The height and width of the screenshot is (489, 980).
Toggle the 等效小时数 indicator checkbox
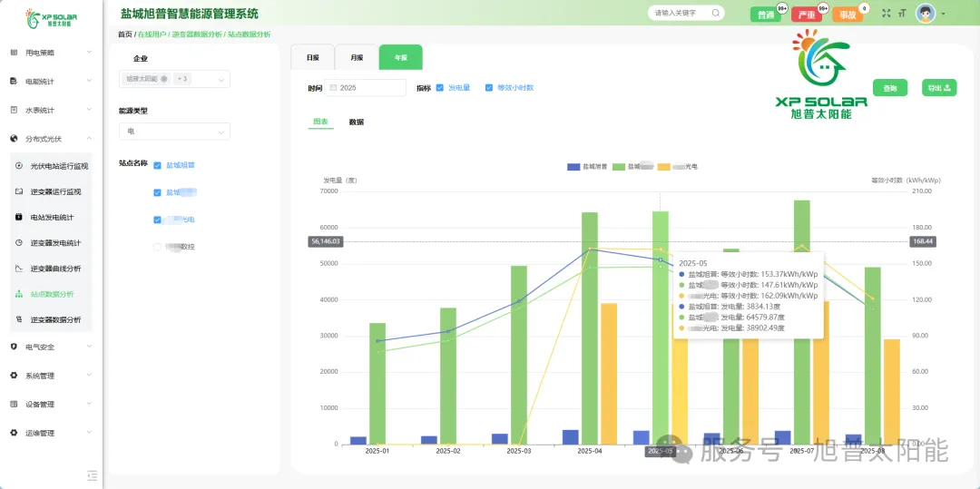[x=489, y=88]
